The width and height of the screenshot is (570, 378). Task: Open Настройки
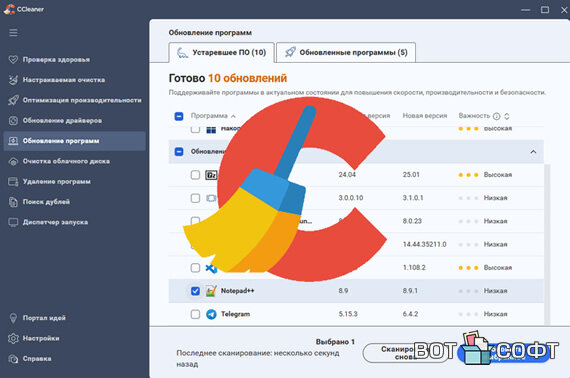pos(41,338)
